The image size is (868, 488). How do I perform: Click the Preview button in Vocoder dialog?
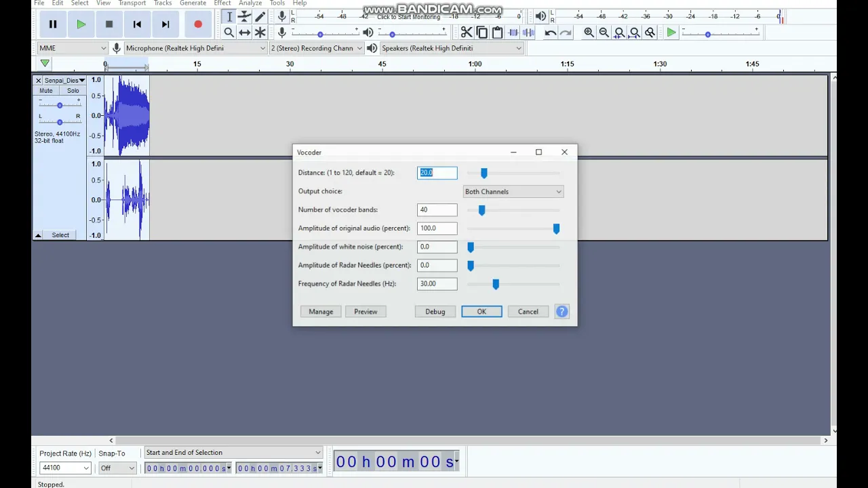(366, 312)
